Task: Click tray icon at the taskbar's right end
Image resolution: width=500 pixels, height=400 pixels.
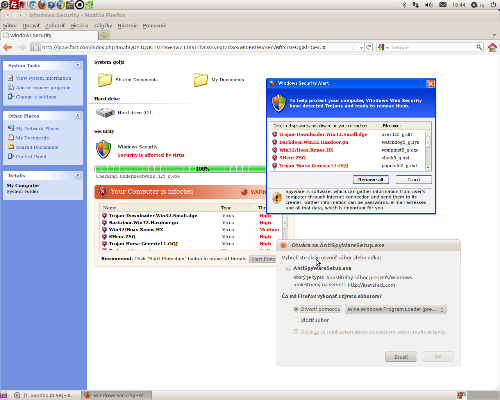Action: (x=462, y=395)
